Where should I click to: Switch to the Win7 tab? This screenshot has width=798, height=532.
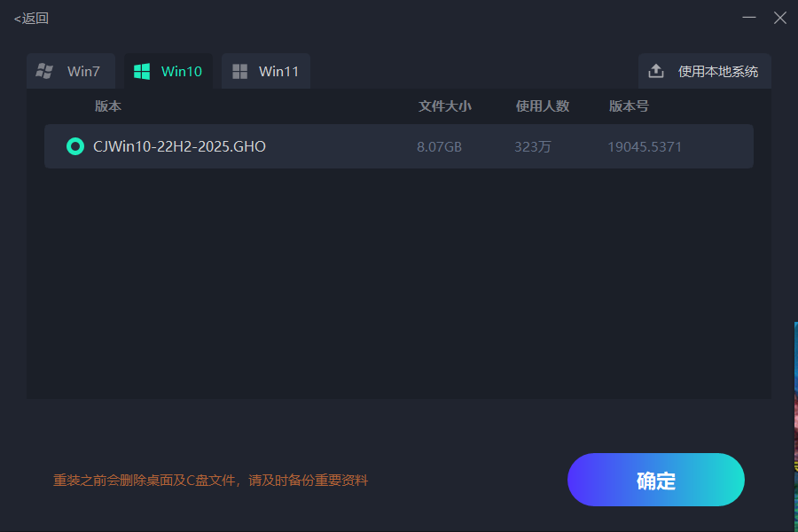tap(71, 71)
